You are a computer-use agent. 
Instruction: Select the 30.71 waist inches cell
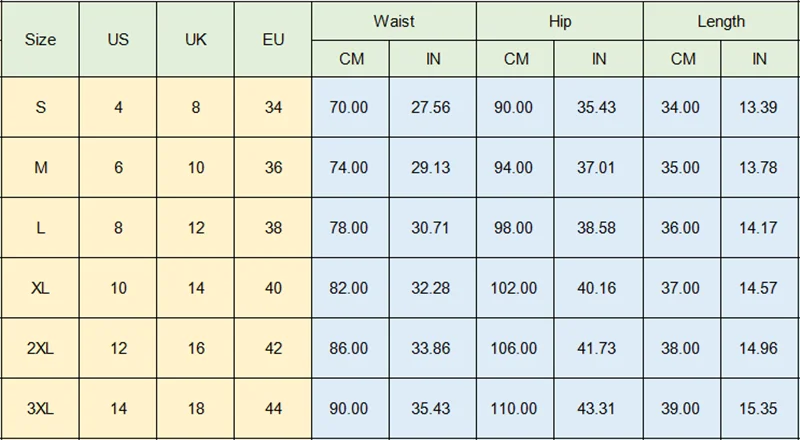(431, 228)
